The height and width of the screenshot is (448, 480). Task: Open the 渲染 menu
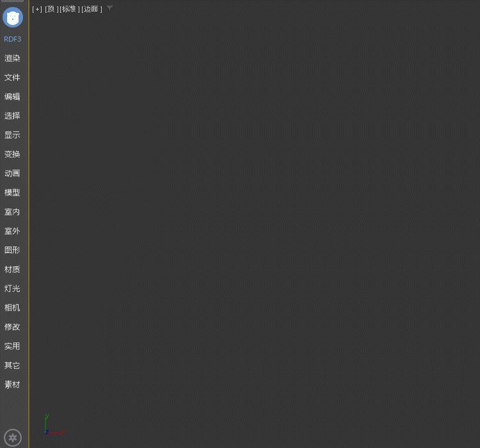[13, 58]
